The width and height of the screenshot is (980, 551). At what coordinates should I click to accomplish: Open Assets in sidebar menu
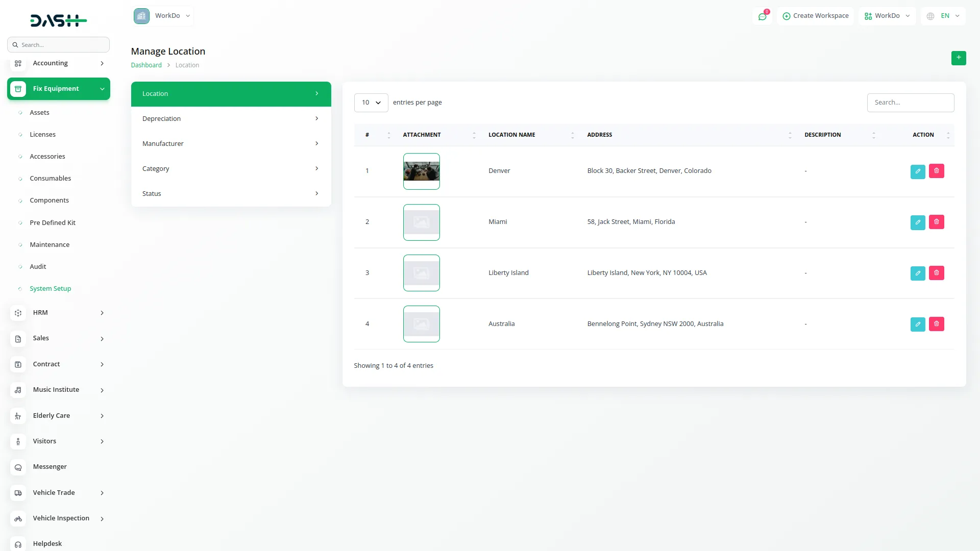tap(39, 113)
